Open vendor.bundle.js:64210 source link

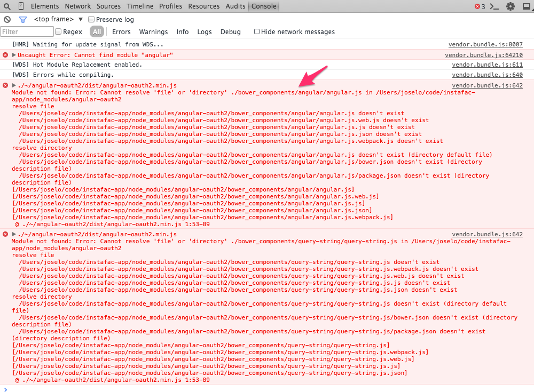click(x=484, y=55)
